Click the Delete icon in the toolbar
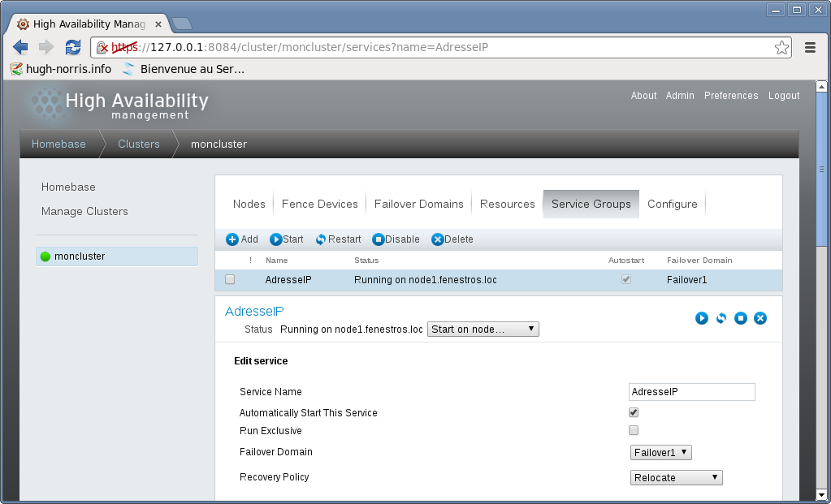 (x=437, y=239)
